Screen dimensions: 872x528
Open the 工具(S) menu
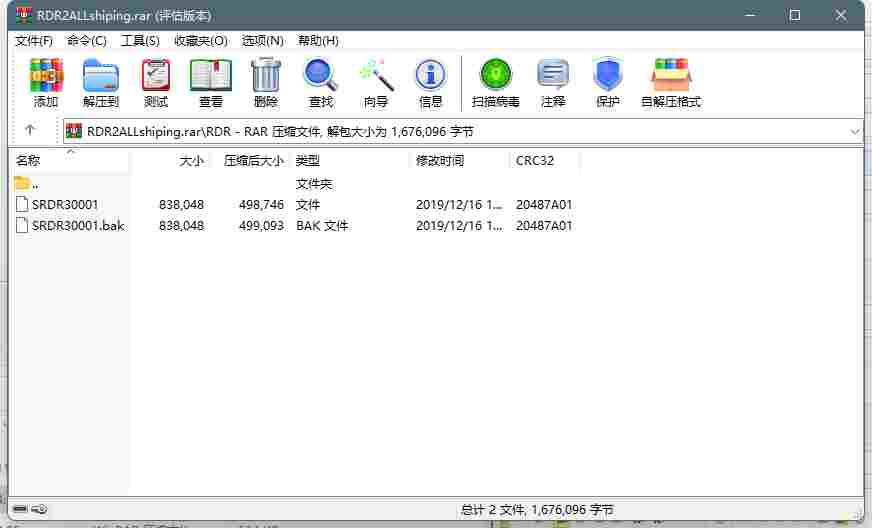point(140,41)
